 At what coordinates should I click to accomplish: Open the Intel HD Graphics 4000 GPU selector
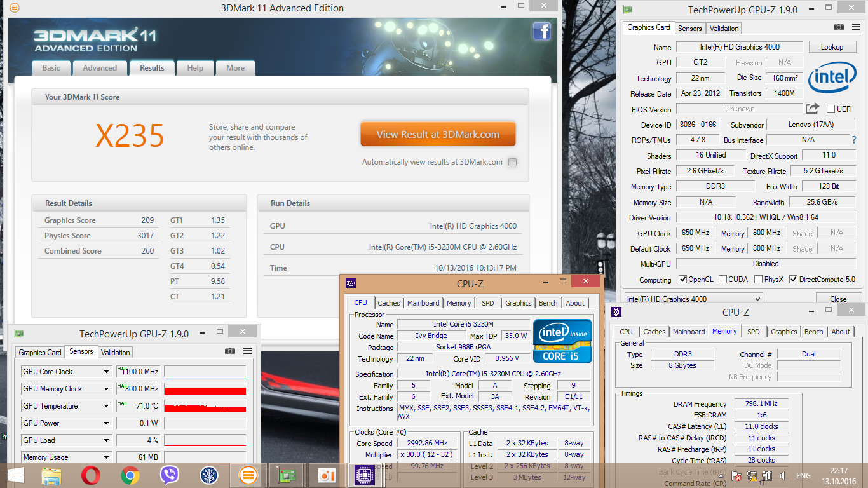[x=693, y=299]
